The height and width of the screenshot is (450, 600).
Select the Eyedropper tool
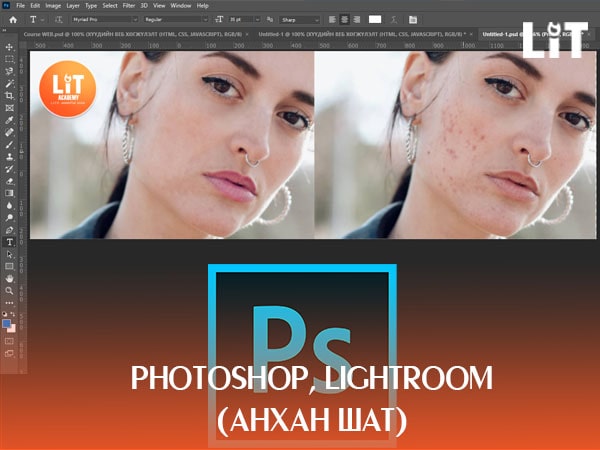9,120
